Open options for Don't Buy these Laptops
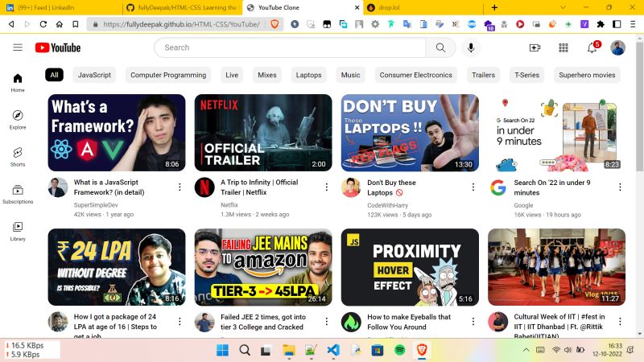 point(473,187)
